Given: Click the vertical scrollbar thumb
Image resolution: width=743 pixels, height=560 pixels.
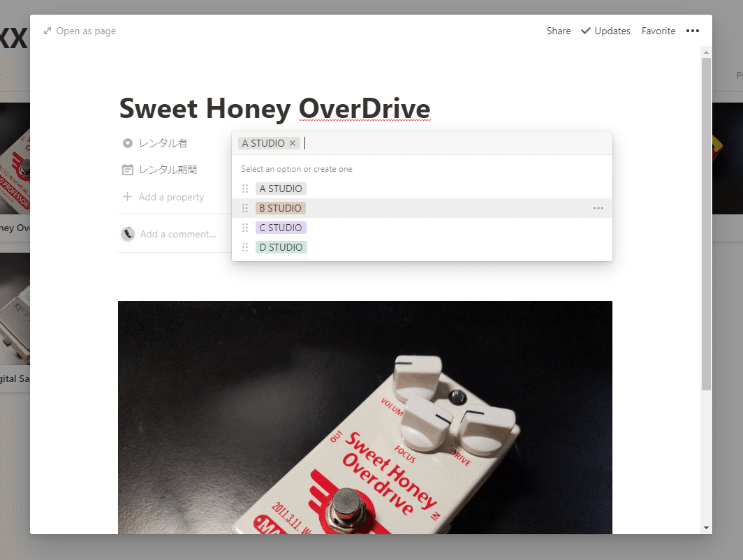Looking at the screenshot, I should coord(706,223).
